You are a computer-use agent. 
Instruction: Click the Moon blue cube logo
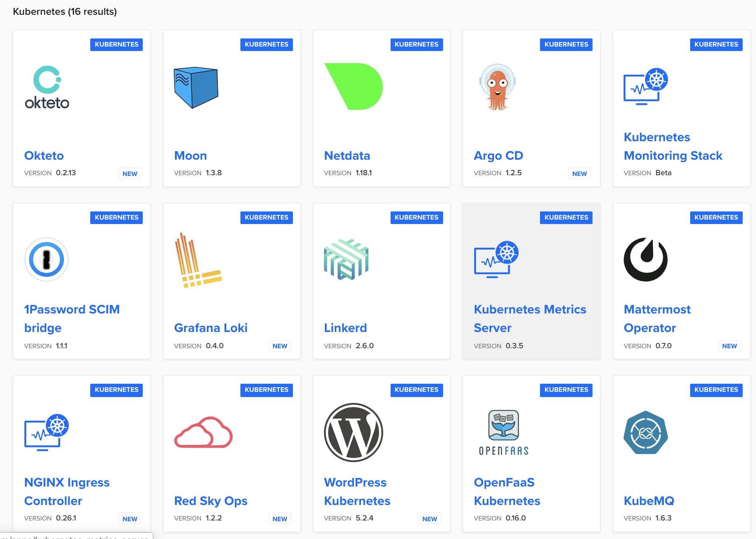pyautogui.click(x=196, y=88)
